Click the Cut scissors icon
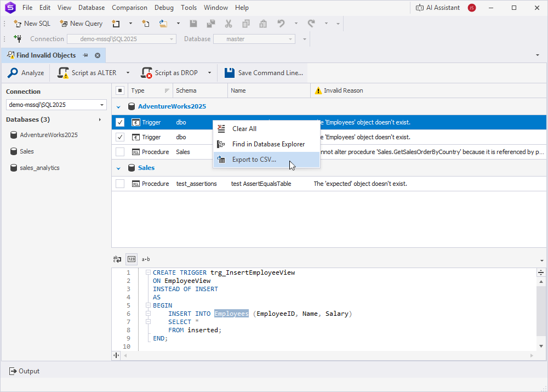This screenshot has width=548, height=392. click(x=228, y=24)
